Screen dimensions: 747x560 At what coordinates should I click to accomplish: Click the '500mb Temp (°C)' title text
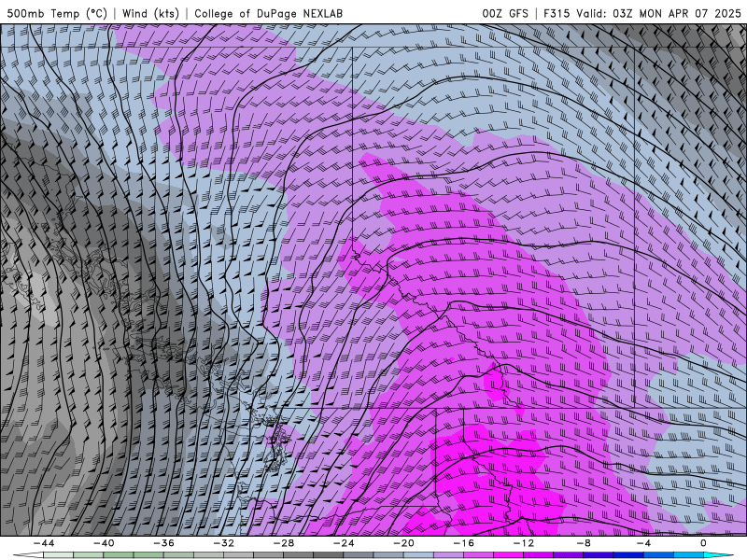point(57,13)
